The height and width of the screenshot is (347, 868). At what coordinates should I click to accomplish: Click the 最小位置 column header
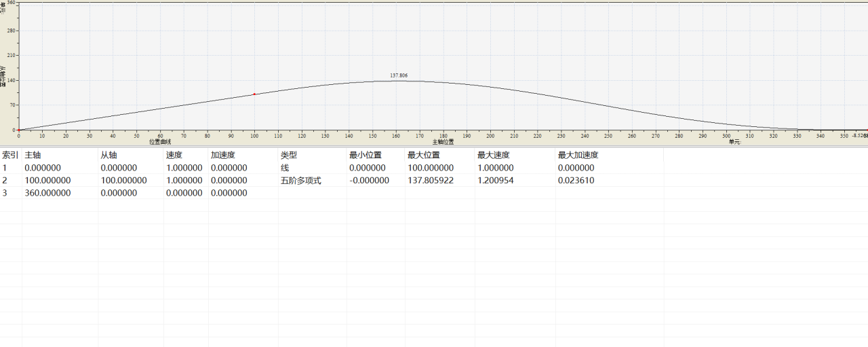366,155
